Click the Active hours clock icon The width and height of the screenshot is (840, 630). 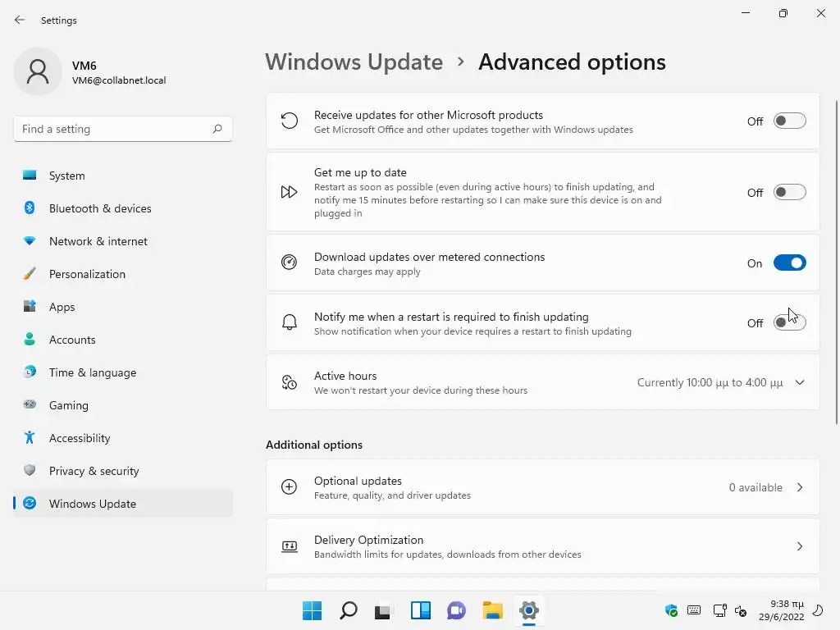(x=290, y=382)
